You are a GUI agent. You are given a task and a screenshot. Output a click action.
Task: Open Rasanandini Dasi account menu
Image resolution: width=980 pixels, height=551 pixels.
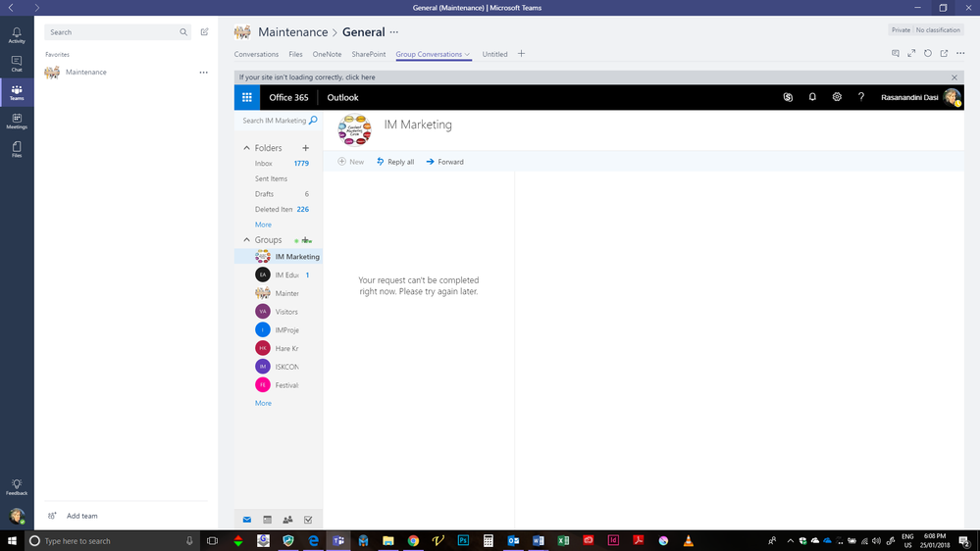pos(920,97)
